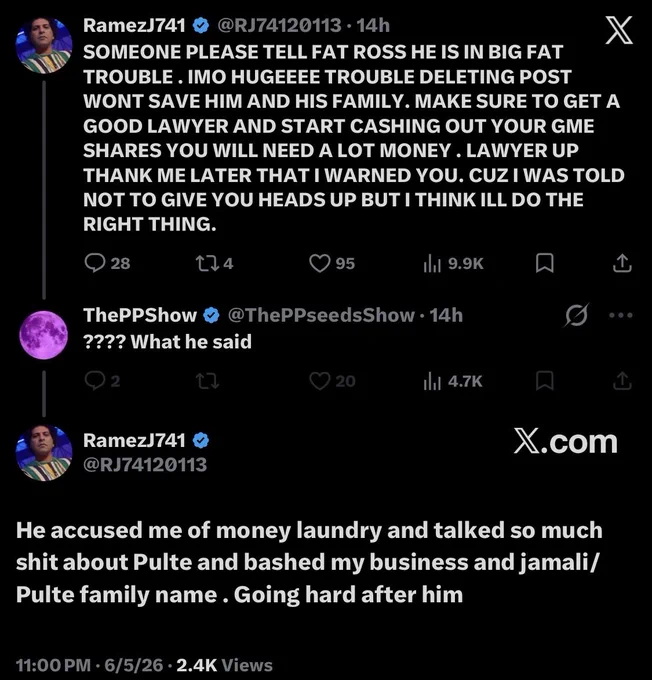Open RamezJ741 avatar on bottom post
The image size is (652, 680).
tap(44, 453)
